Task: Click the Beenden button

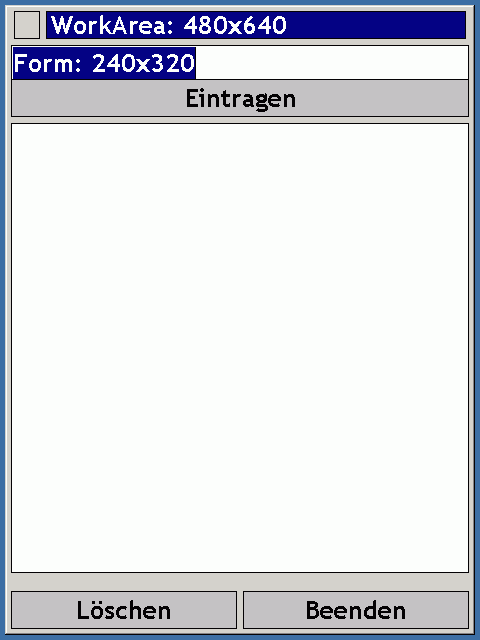Action: [x=356, y=610]
